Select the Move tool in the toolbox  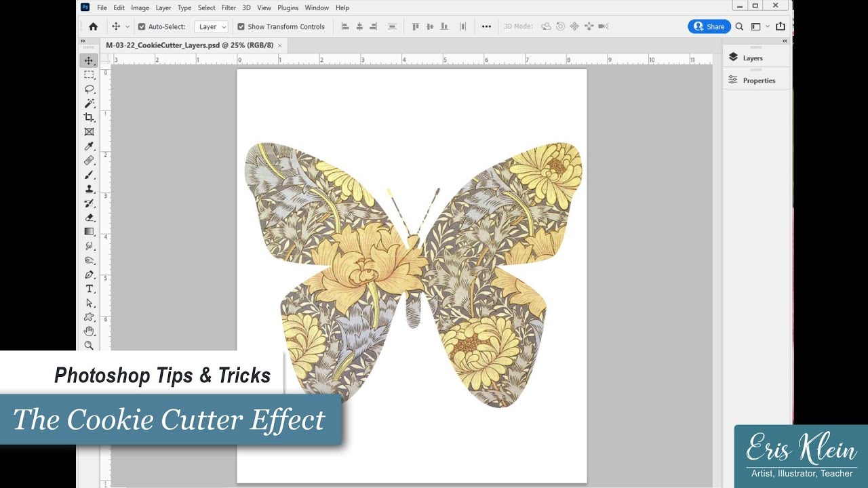tap(89, 61)
